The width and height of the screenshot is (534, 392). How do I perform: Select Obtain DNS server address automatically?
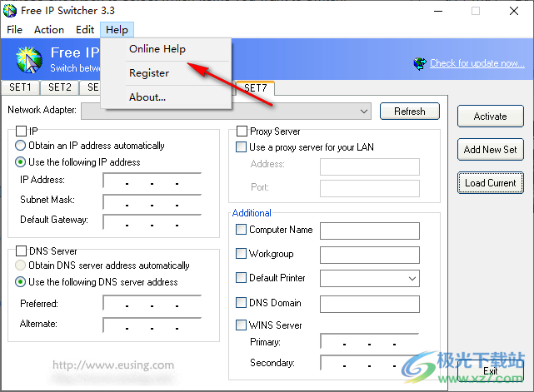[x=21, y=265]
